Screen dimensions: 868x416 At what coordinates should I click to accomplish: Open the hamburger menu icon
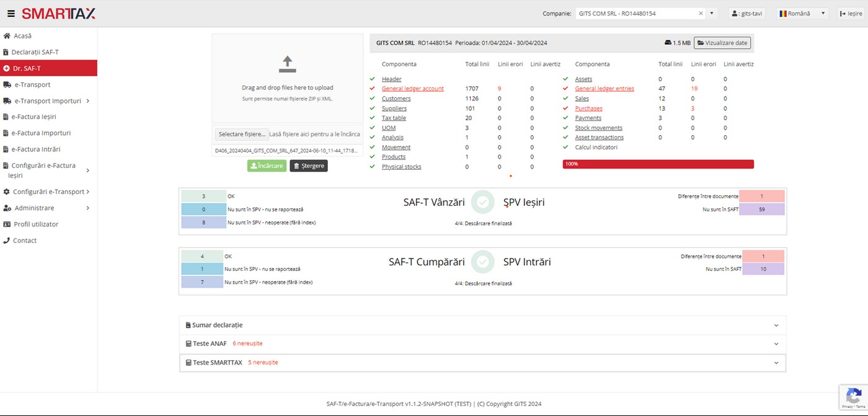tap(11, 14)
